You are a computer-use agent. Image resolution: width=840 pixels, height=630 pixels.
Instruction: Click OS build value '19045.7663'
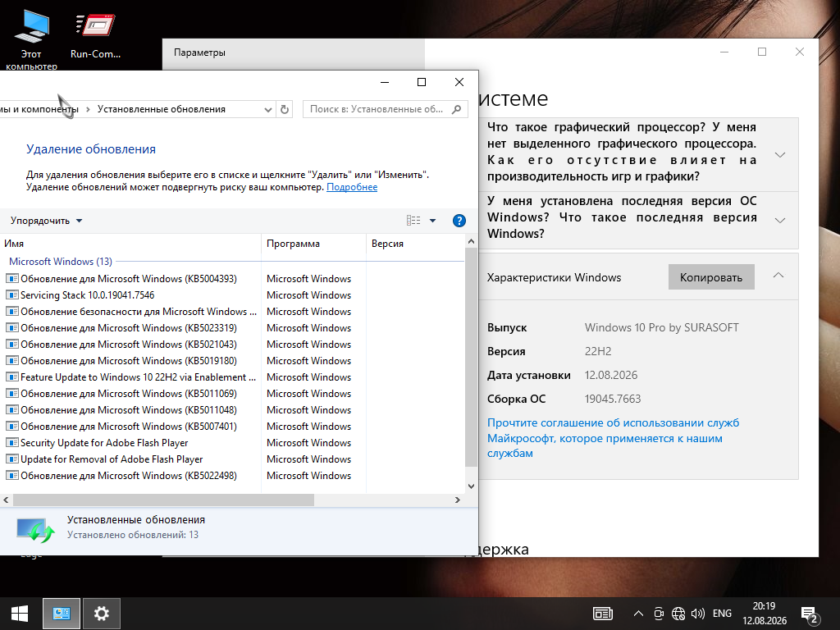(613, 399)
